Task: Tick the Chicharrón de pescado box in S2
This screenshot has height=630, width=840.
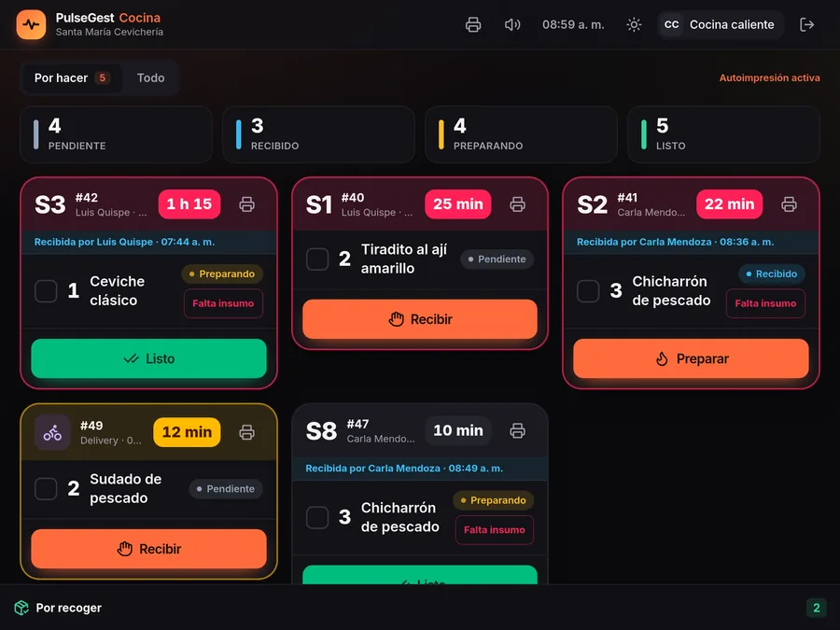Action: pyautogui.click(x=588, y=291)
